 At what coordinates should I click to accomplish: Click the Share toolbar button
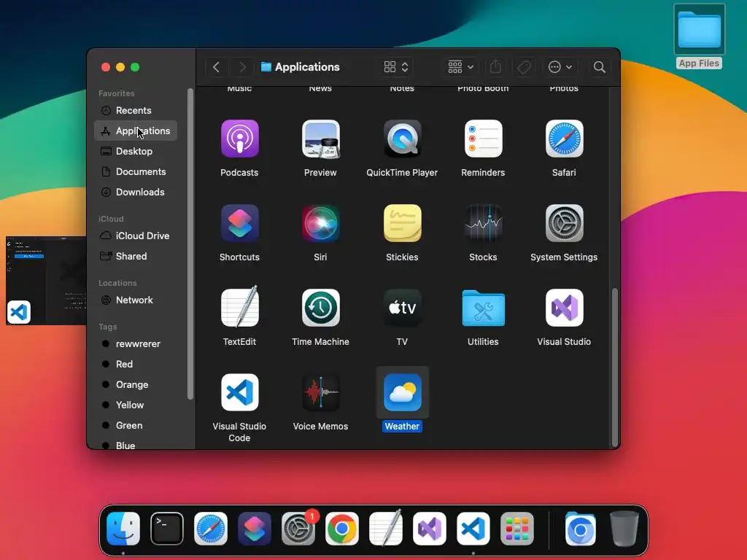(495, 67)
